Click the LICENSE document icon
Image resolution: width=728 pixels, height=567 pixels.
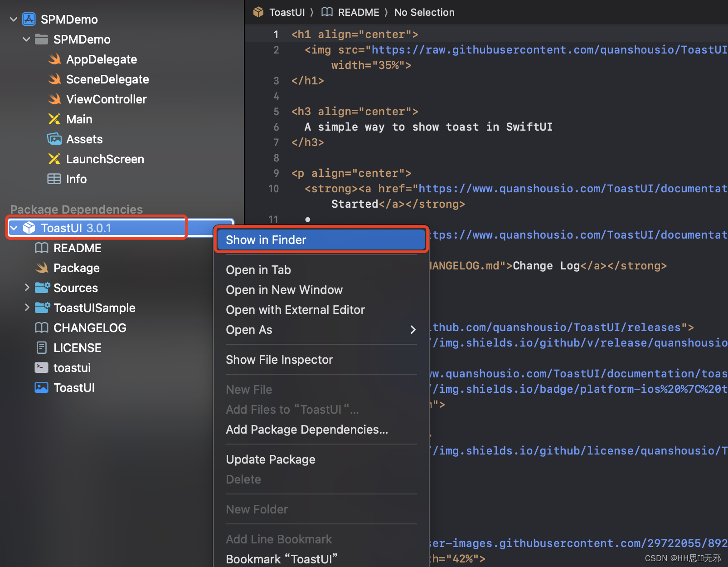click(42, 347)
